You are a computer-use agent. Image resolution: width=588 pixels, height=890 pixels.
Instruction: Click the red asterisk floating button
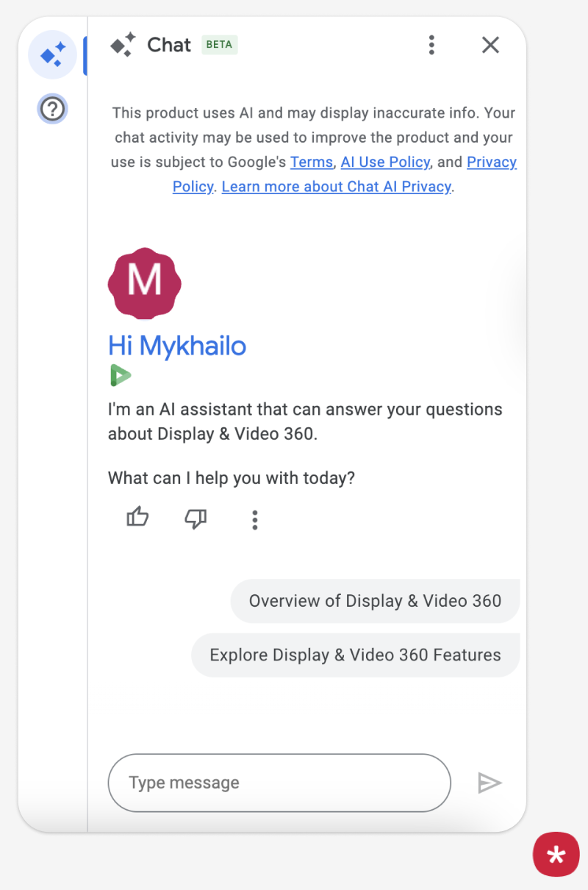(556, 855)
